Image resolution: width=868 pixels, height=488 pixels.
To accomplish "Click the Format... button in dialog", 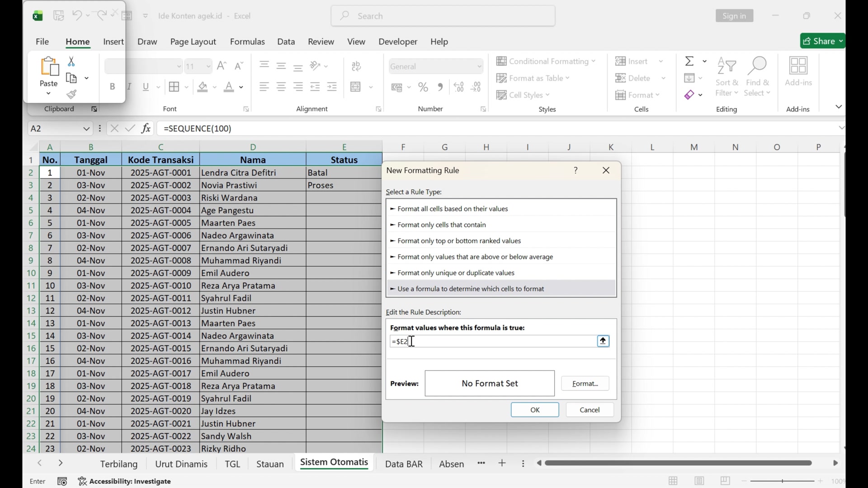I will click(x=585, y=384).
